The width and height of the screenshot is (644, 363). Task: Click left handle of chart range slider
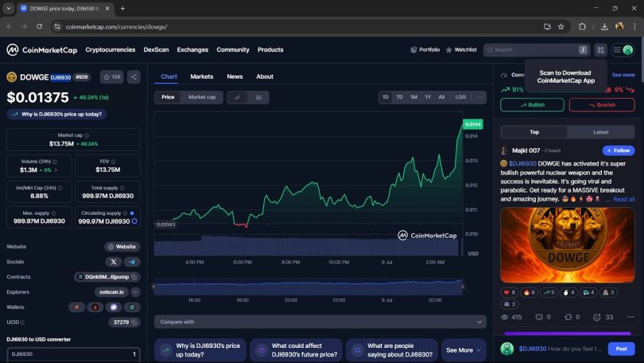(154, 287)
